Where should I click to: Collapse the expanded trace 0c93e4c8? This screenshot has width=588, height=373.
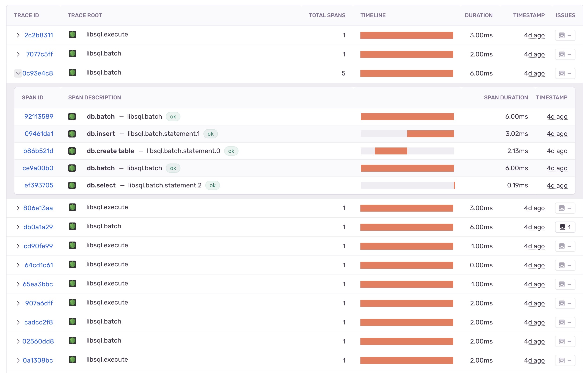pyautogui.click(x=18, y=73)
